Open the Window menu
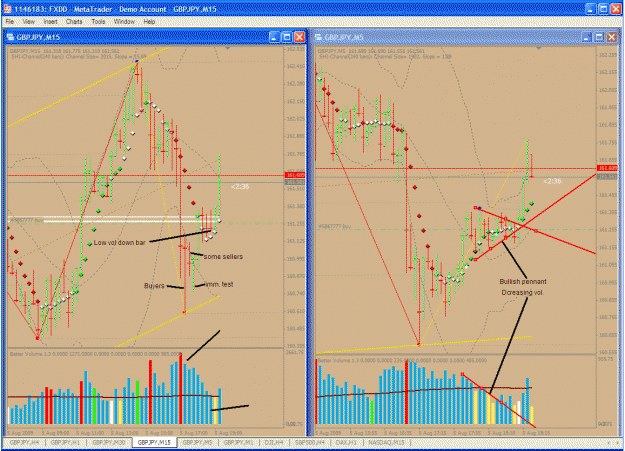The width and height of the screenshot is (625, 451). pyautogui.click(x=124, y=22)
